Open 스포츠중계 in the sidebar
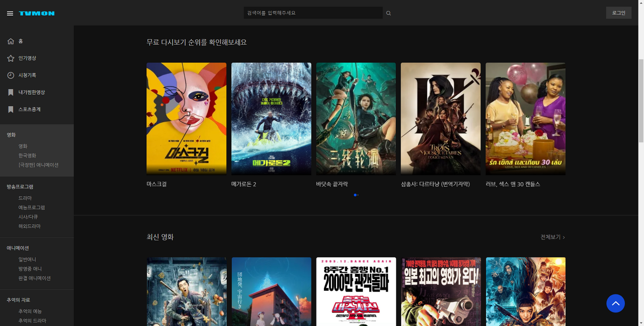Viewport: 644px width, 326px height. click(x=29, y=110)
